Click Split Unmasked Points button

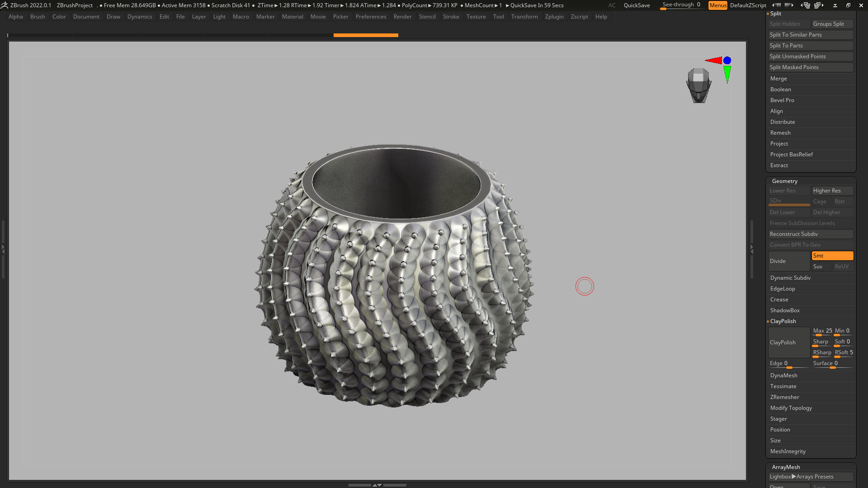pyautogui.click(x=811, y=56)
